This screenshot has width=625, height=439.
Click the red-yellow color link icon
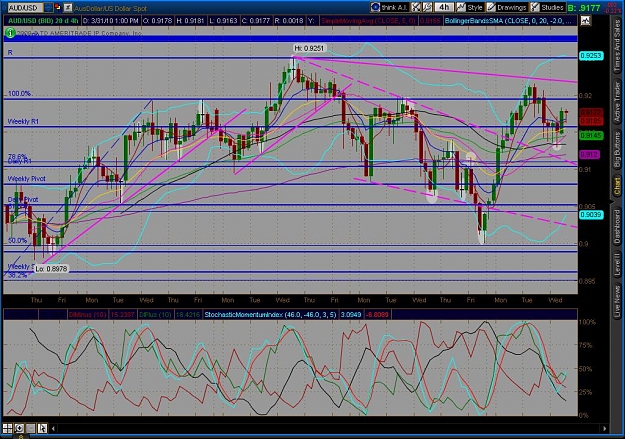(x=58, y=8)
